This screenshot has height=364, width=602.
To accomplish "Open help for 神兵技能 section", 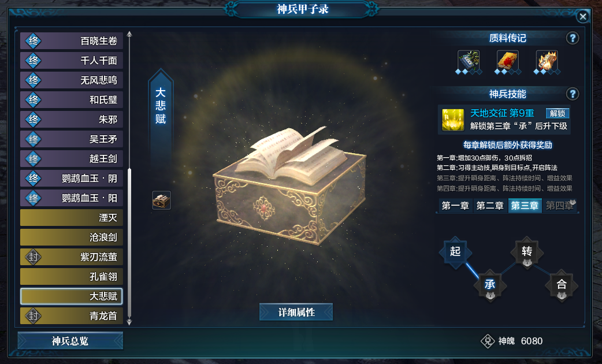I will pyautogui.click(x=573, y=94).
